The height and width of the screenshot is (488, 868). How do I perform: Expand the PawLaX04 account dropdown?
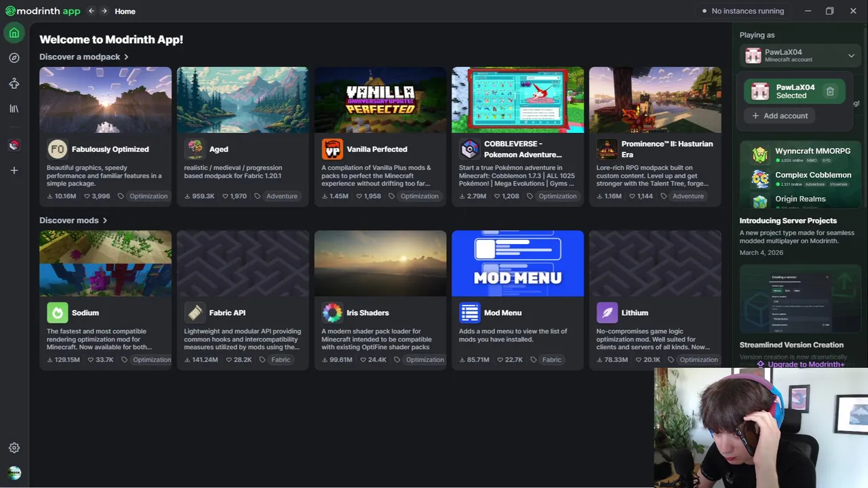(x=801, y=56)
